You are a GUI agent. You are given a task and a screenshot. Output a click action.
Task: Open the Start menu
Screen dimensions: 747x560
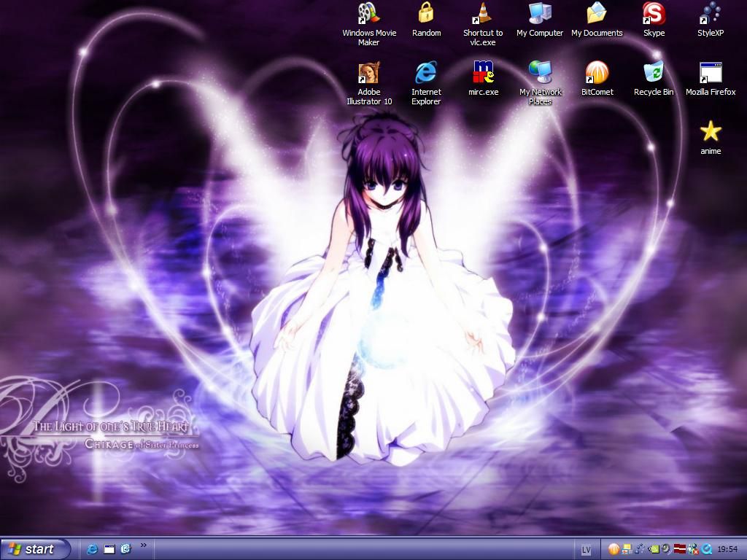(35, 549)
